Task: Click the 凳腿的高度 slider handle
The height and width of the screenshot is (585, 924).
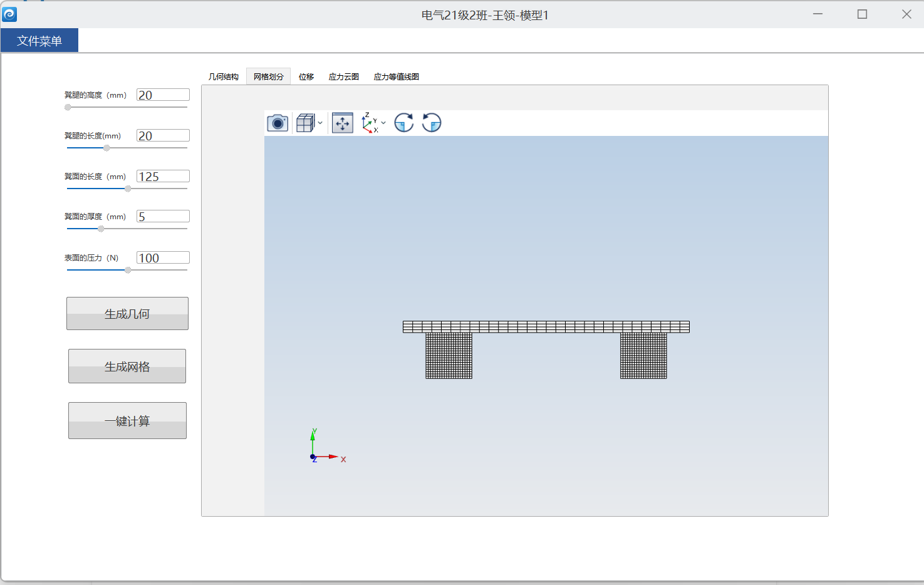Action: [68, 107]
